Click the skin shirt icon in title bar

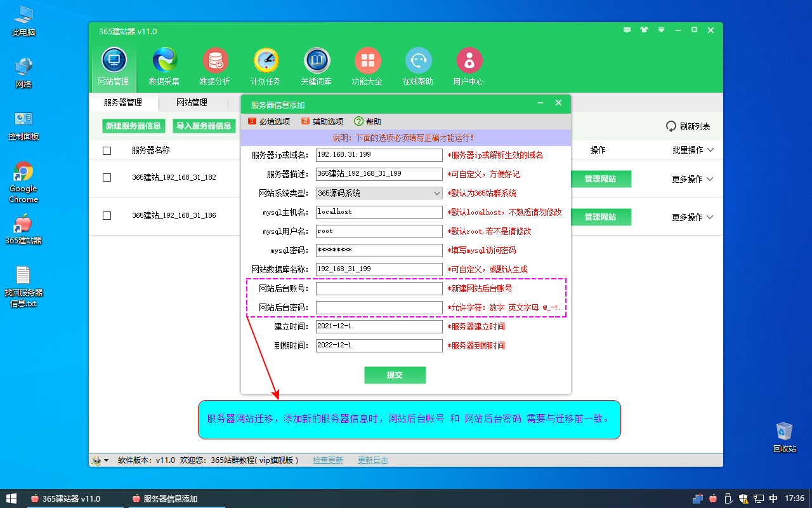tap(645, 30)
